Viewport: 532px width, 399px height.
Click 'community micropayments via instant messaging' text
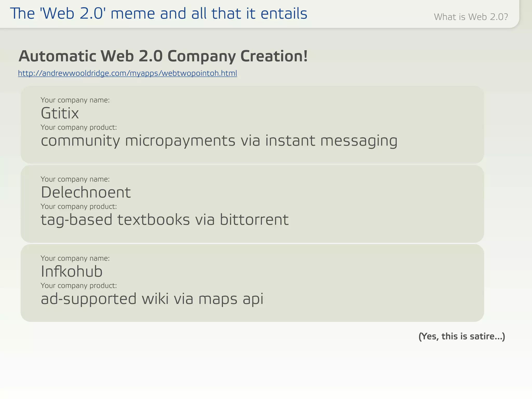(x=219, y=141)
